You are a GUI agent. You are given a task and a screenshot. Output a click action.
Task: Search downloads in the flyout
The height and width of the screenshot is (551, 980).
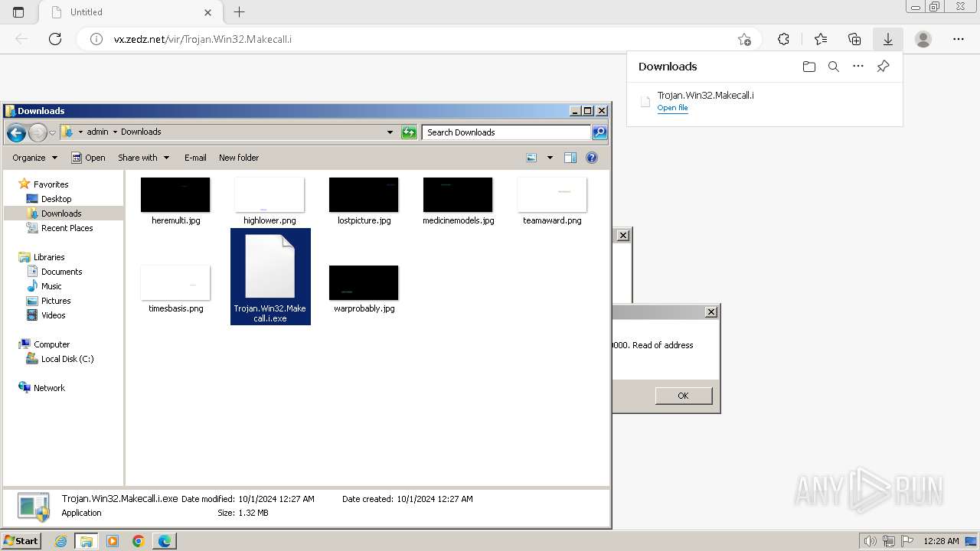(x=834, y=67)
